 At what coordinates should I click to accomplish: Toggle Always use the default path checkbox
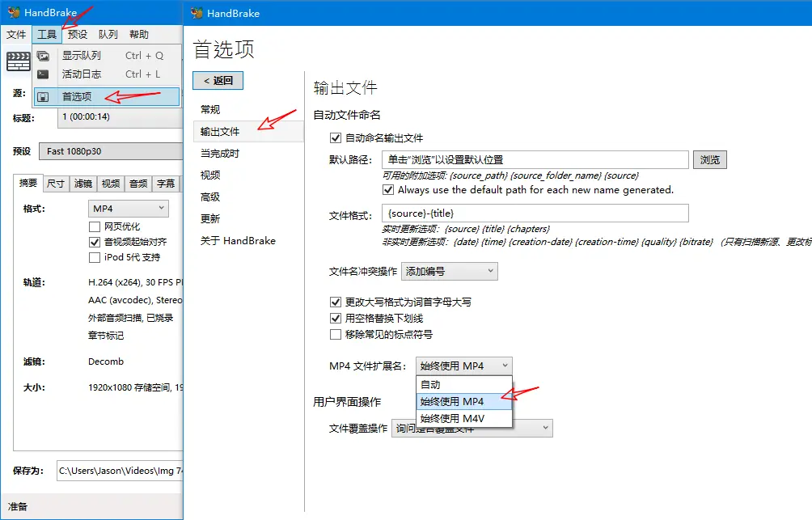(388, 189)
